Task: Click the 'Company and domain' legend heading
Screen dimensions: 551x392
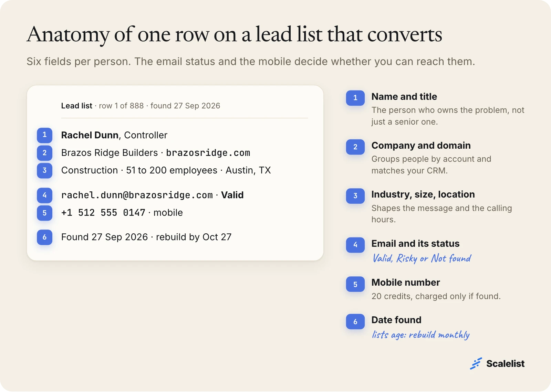Action: pos(421,146)
